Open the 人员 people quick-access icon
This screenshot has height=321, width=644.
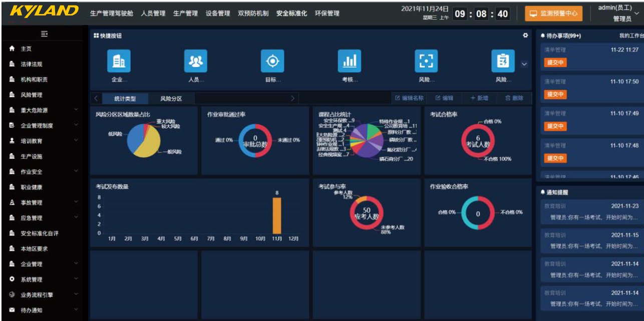click(195, 61)
